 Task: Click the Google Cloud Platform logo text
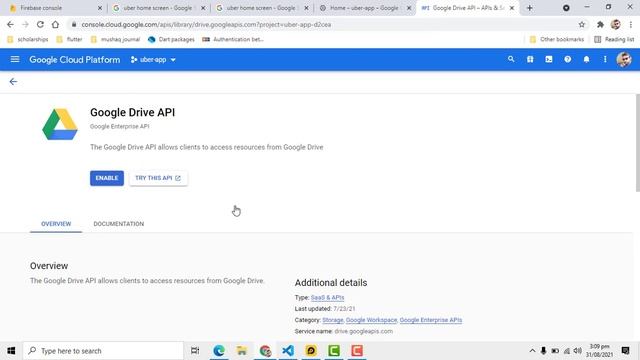(75, 60)
